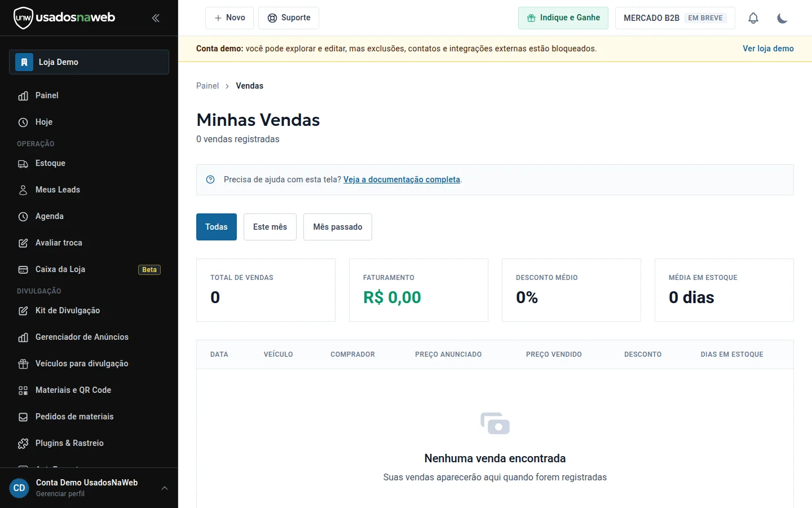
Task: Click the Hoje clock icon
Action: [x=23, y=122]
